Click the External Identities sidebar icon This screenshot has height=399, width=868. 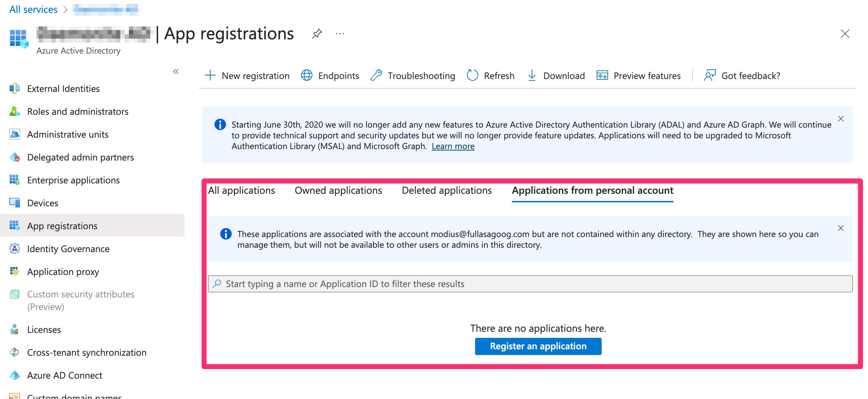pos(15,89)
